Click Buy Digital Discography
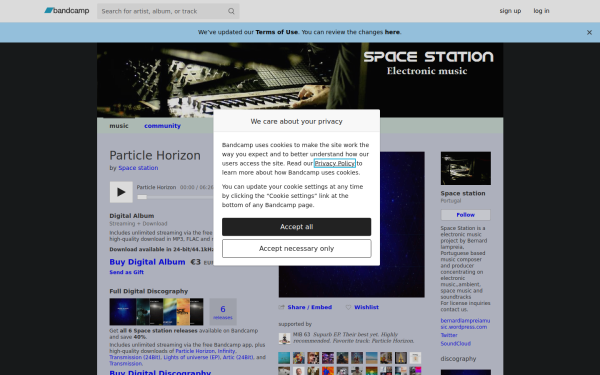This screenshot has height=375, width=600. coord(160,372)
